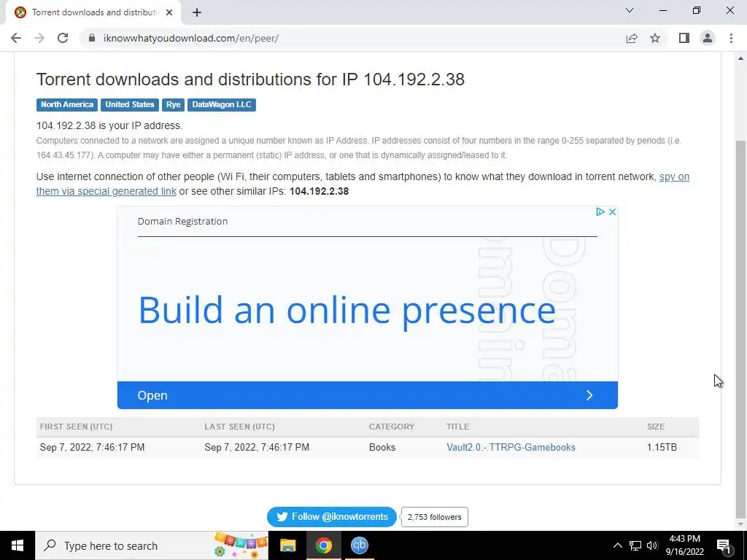Open qBittorrent from the taskbar
This screenshot has height=560, width=747.
[359, 545]
